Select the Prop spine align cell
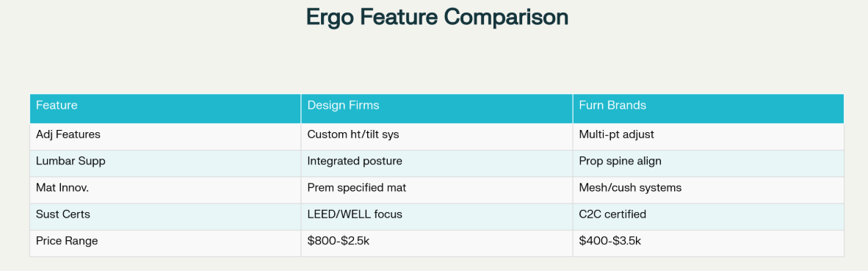This screenshot has height=271, width=868. point(709,163)
